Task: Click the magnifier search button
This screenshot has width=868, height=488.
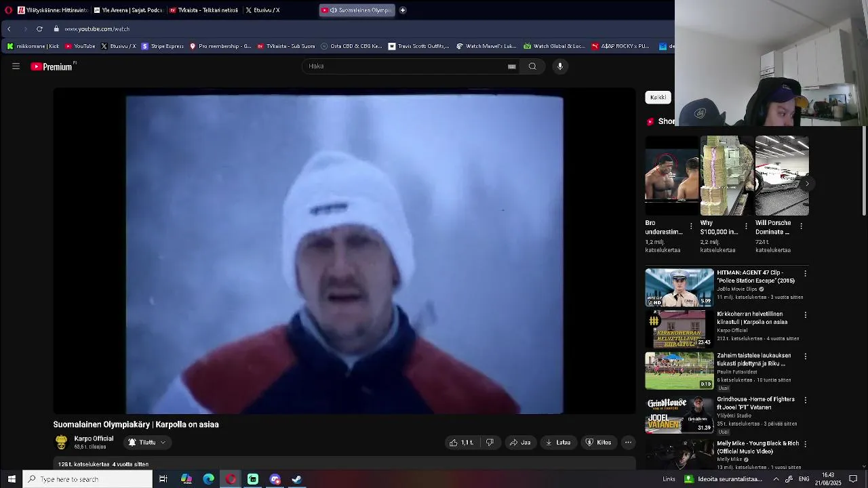Action: (532, 66)
